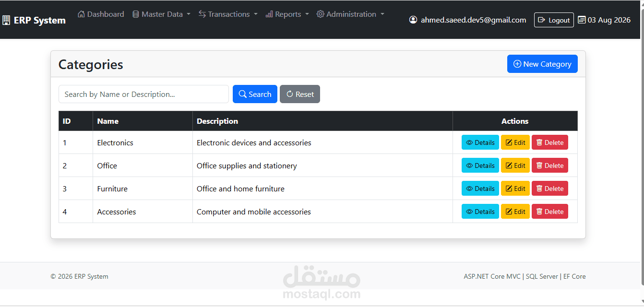Expand the Master Data dropdown arrow

(x=189, y=14)
